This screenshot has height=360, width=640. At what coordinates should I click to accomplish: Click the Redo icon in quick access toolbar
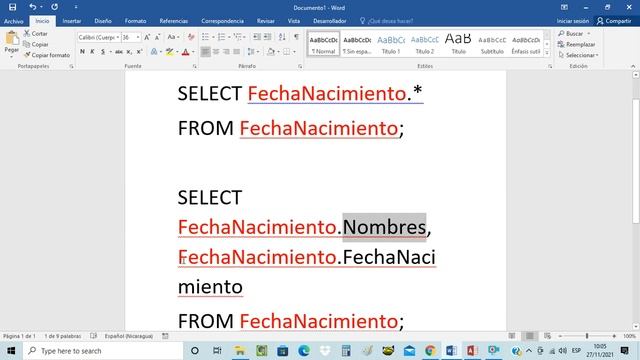pyautogui.click(x=54, y=7)
